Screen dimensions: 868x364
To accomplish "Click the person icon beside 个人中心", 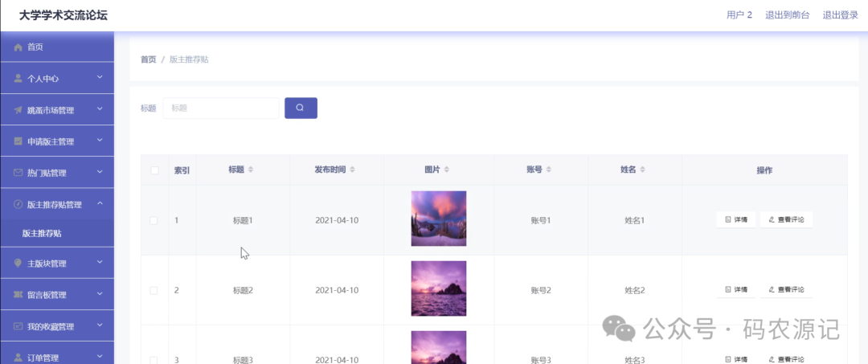I will click(18, 79).
